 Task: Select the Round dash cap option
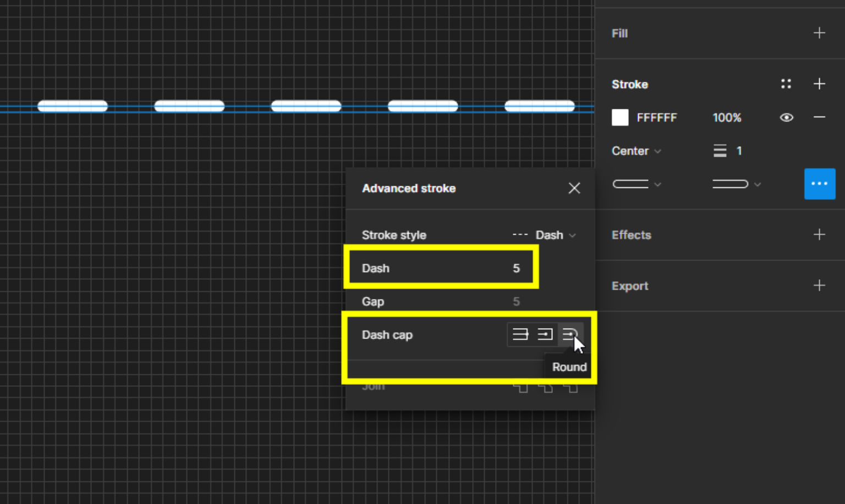pyautogui.click(x=570, y=334)
